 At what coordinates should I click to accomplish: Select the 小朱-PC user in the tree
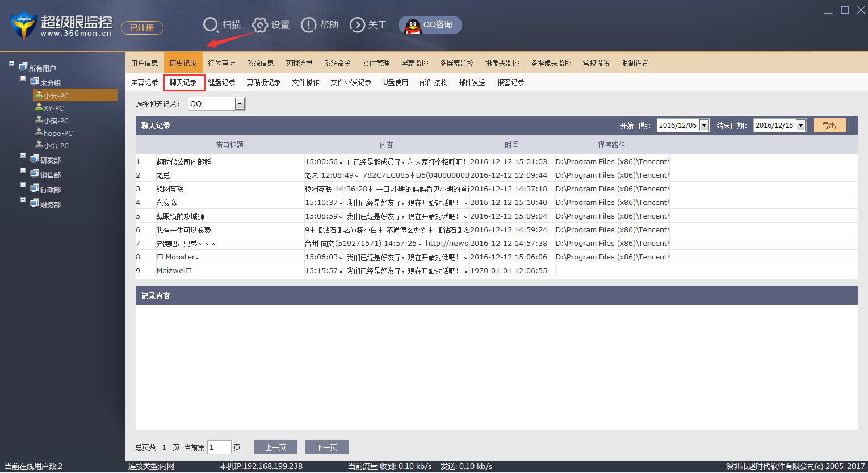76,95
